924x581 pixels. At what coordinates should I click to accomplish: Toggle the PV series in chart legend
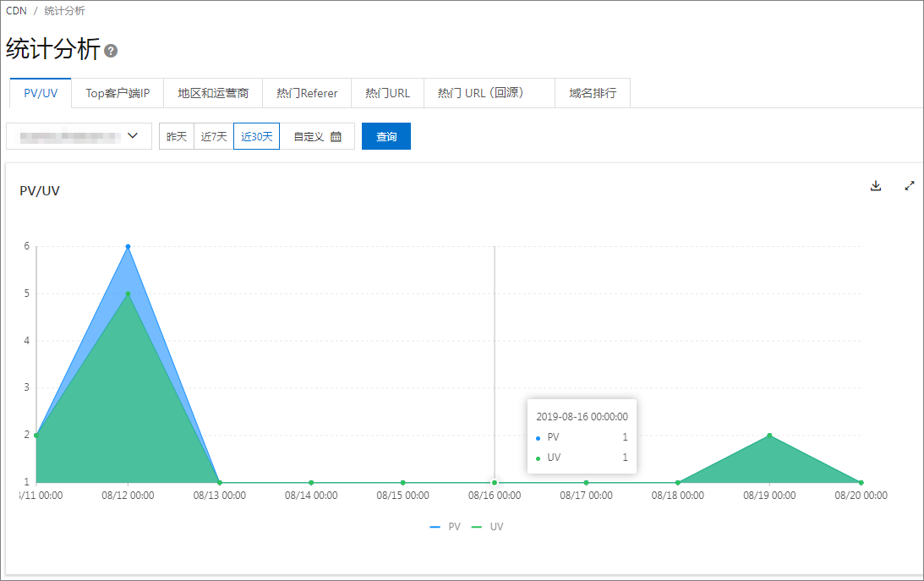click(446, 526)
